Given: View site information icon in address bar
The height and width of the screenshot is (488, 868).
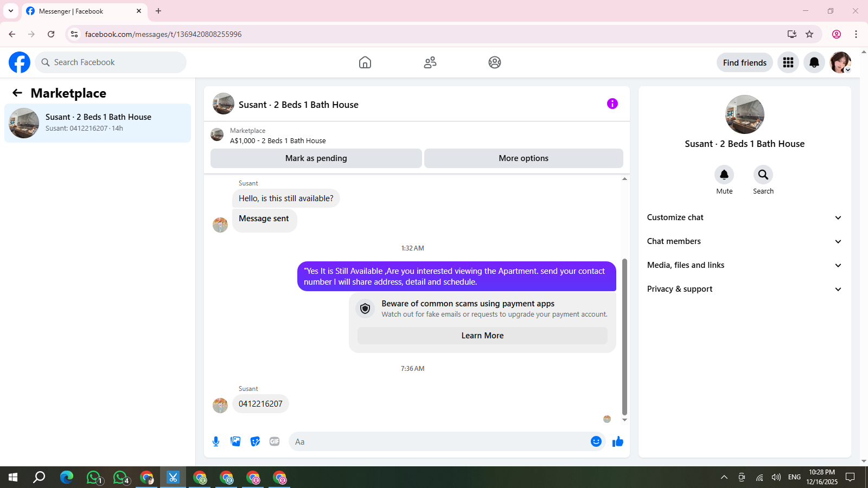Looking at the screenshot, I should point(74,34).
